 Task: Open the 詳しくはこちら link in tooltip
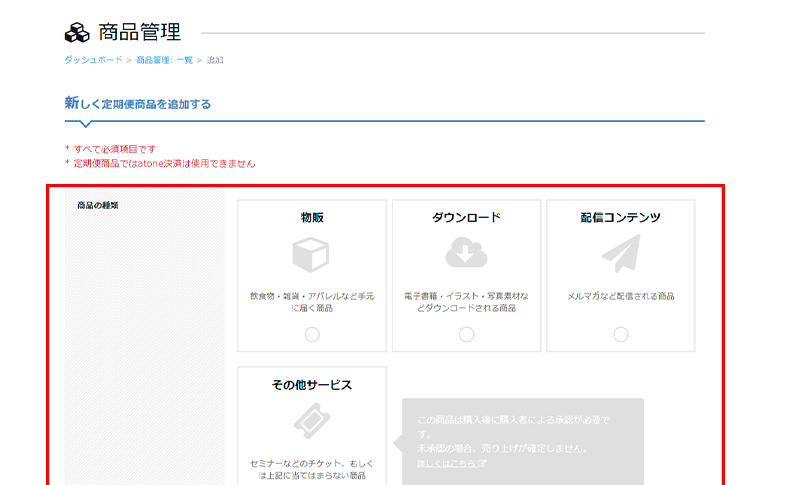[446, 464]
